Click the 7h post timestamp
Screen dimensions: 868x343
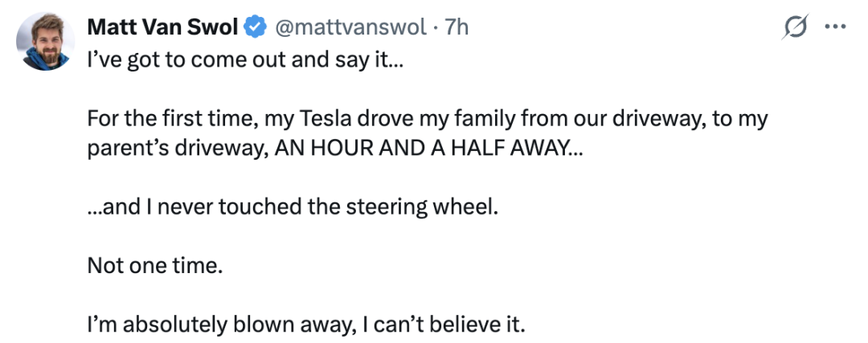coord(456,27)
